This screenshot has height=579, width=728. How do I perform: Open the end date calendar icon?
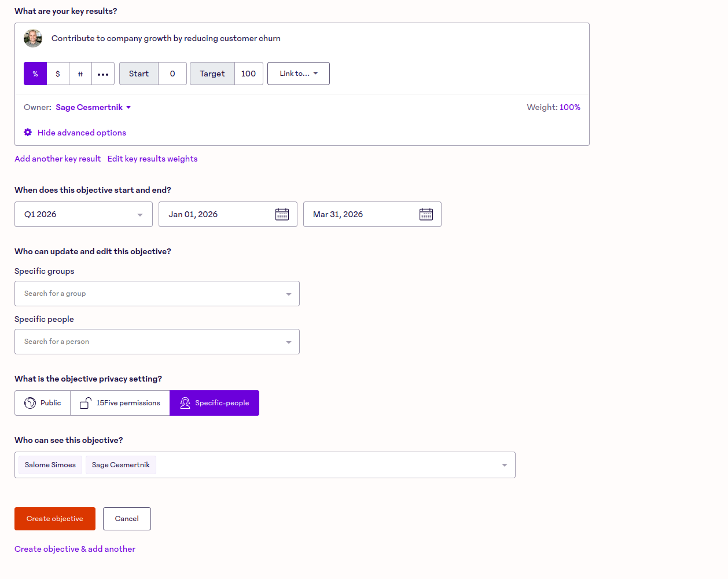426,214
